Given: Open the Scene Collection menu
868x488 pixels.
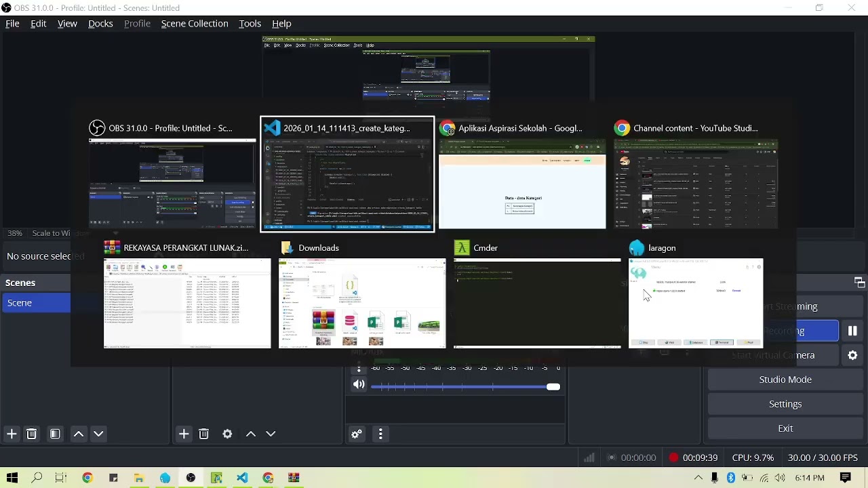Looking at the screenshot, I should pyautogui.click(x=195, y=24).
